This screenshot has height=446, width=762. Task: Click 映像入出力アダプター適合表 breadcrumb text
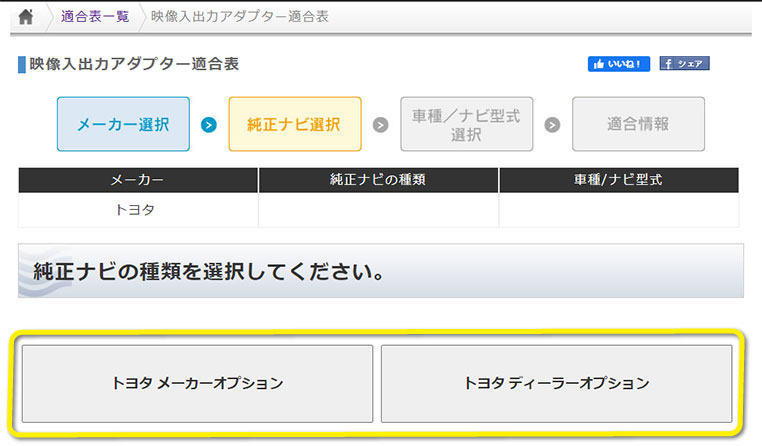[x=240, y=17]
